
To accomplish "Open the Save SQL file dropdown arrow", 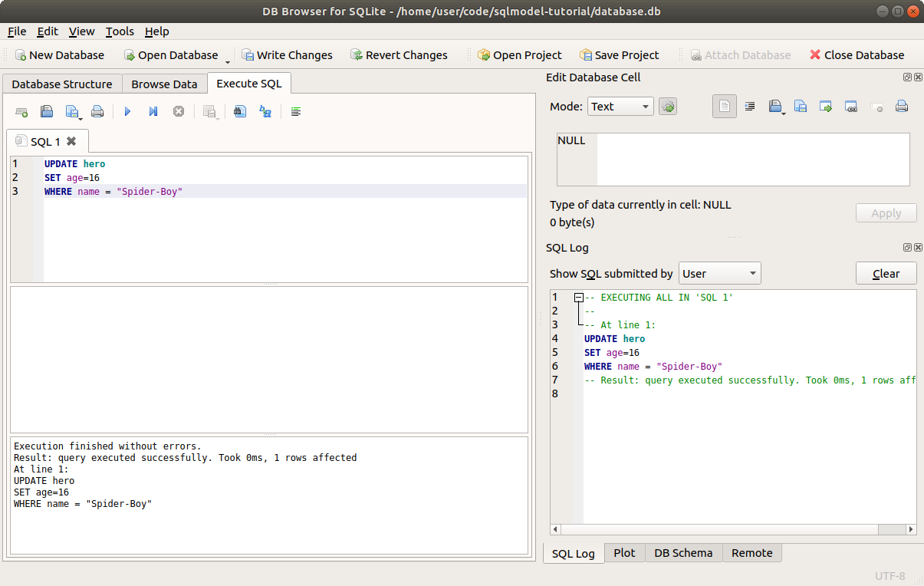I will click(x=80, y=117).
